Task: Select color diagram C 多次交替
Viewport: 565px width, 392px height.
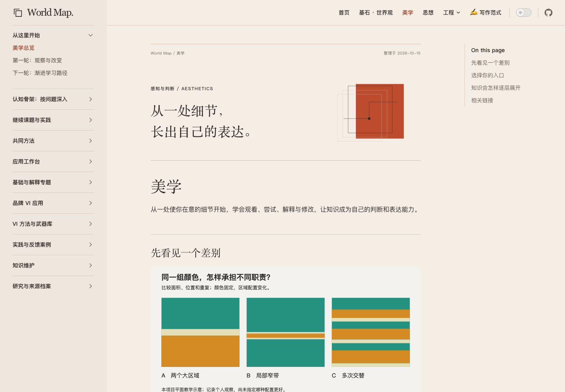Action: 371,332
